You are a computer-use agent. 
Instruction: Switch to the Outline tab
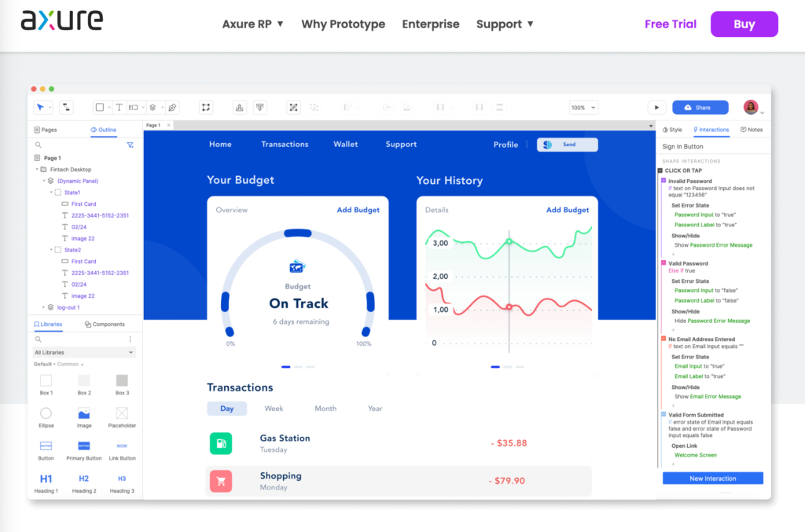[104, 130]
